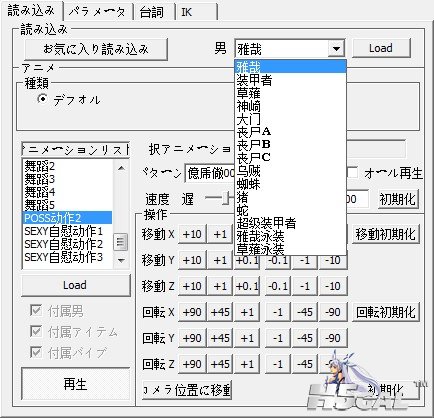
Task: Click +10 in the 移動Y row
Action: (192, 260)
